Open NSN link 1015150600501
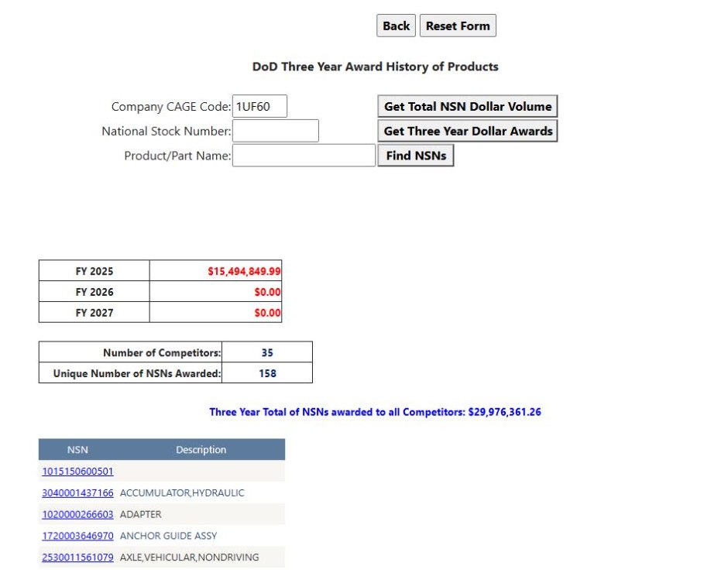The height and width of the screenshot is (573, 728). tap(77, 472)
